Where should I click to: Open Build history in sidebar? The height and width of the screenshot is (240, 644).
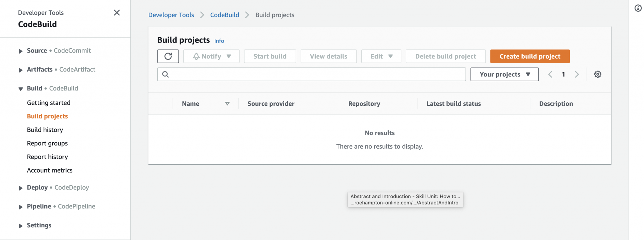(45, 130)
